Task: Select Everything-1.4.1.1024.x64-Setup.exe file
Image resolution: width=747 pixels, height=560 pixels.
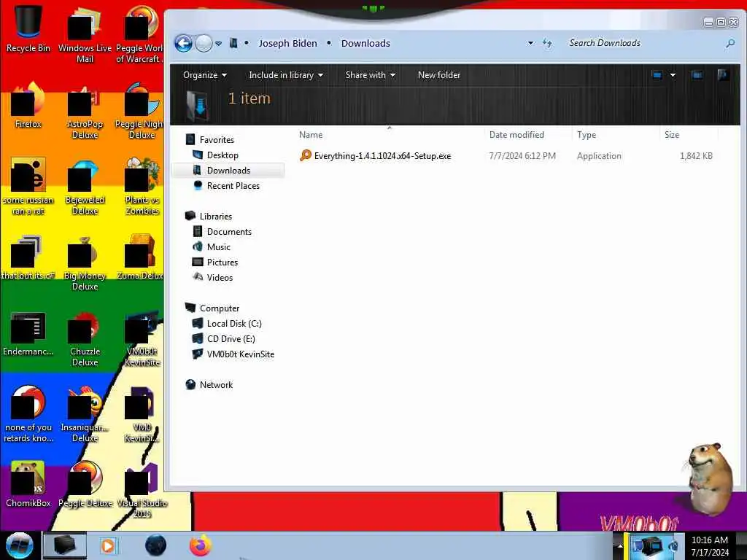Action: point(382,156)
